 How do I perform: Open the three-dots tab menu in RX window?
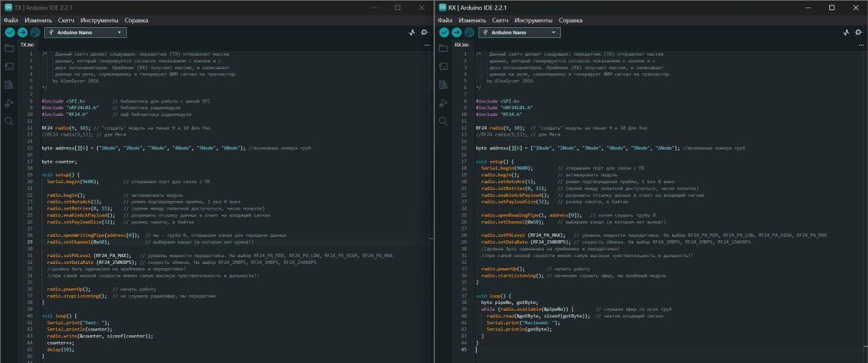[861, 45]
